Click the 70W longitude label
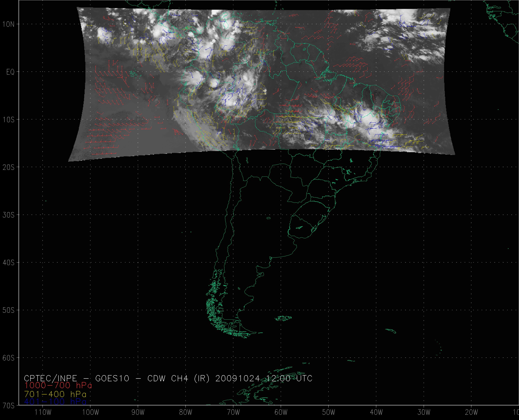The image size is (519, 420). pos(234,412)
